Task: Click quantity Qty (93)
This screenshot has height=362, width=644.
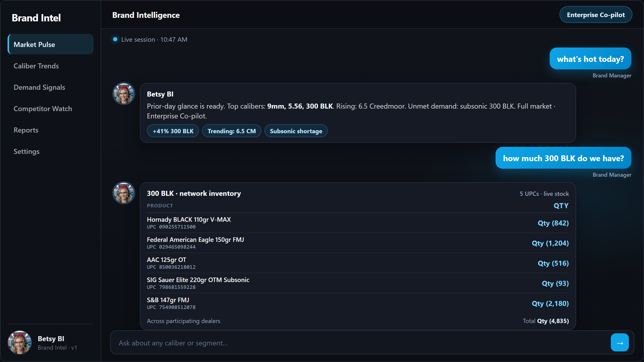Action: pyautogui.click(x=555, y=283)
